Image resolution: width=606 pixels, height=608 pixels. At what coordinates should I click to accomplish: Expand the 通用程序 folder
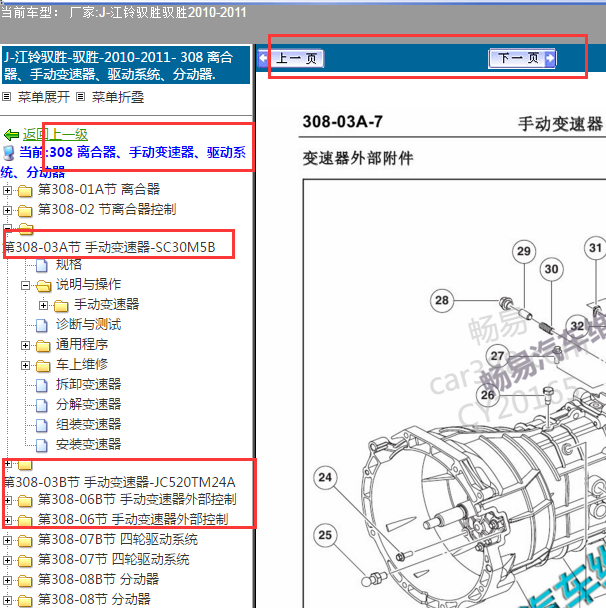[25, 345]
